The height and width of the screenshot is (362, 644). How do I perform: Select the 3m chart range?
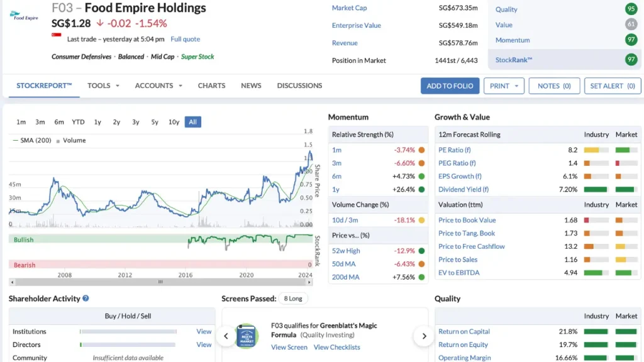[40, 122]
